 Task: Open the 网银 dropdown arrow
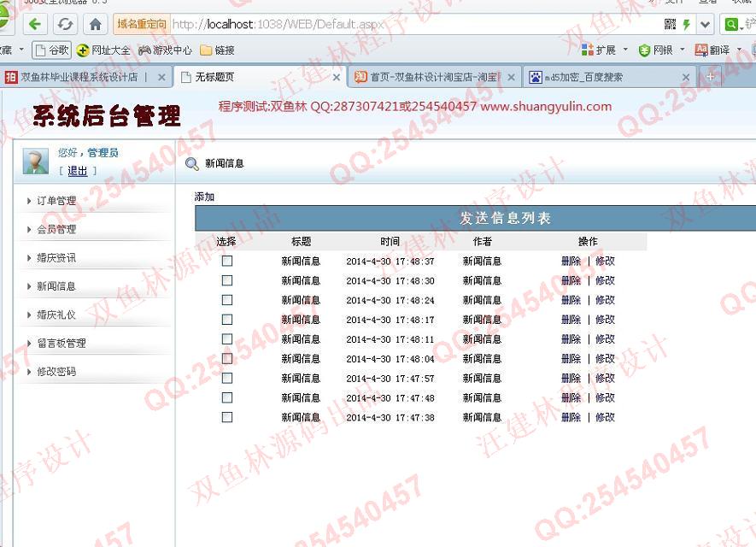coord(683,50)
